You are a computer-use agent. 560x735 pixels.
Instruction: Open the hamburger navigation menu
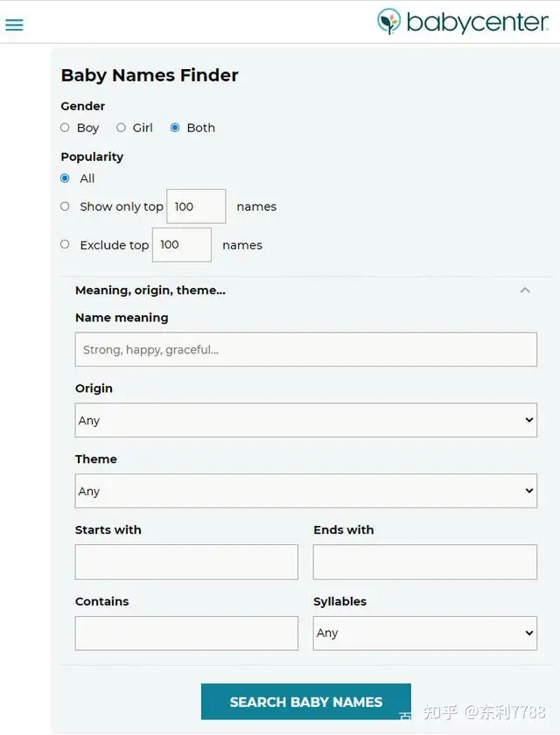[x=14, y=24]
